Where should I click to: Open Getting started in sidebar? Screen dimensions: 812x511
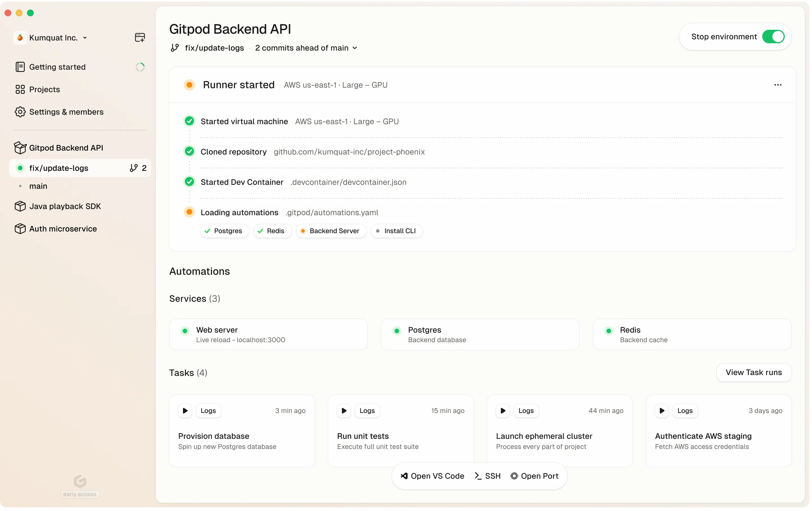57,67
